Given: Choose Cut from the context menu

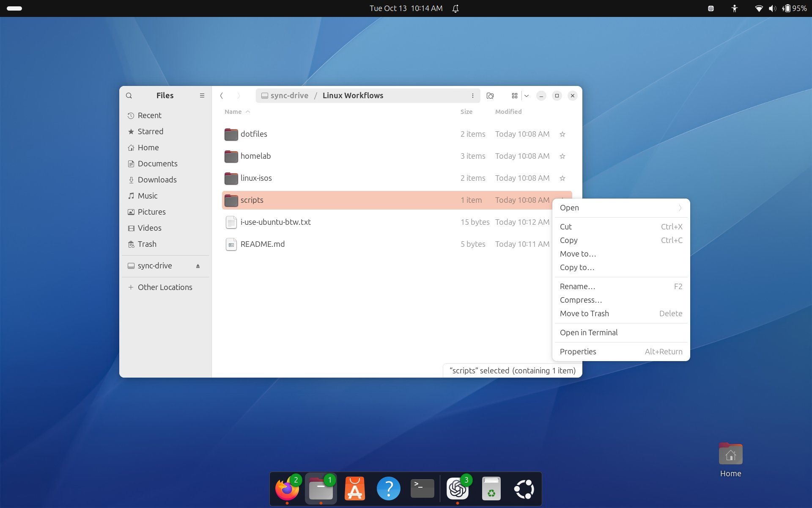Looking at the screenshot, I should [621, 227].
